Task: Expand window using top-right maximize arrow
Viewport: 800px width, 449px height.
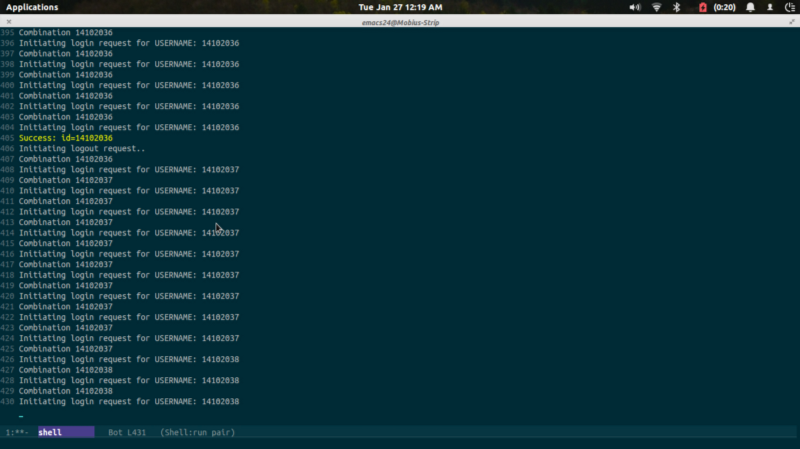Action: click(792, 22)
